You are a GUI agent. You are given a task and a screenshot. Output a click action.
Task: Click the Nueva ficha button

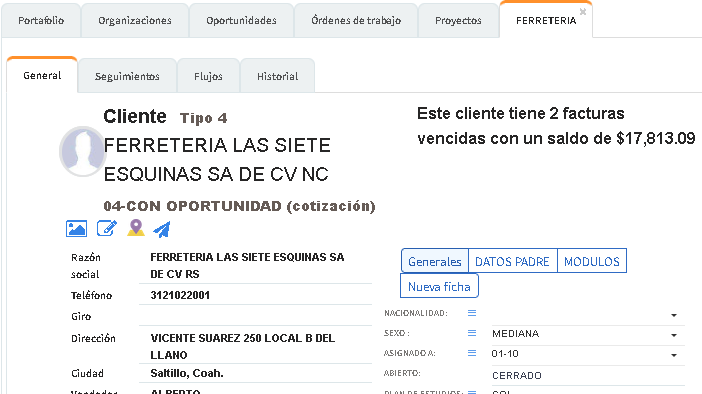point(439,286)
